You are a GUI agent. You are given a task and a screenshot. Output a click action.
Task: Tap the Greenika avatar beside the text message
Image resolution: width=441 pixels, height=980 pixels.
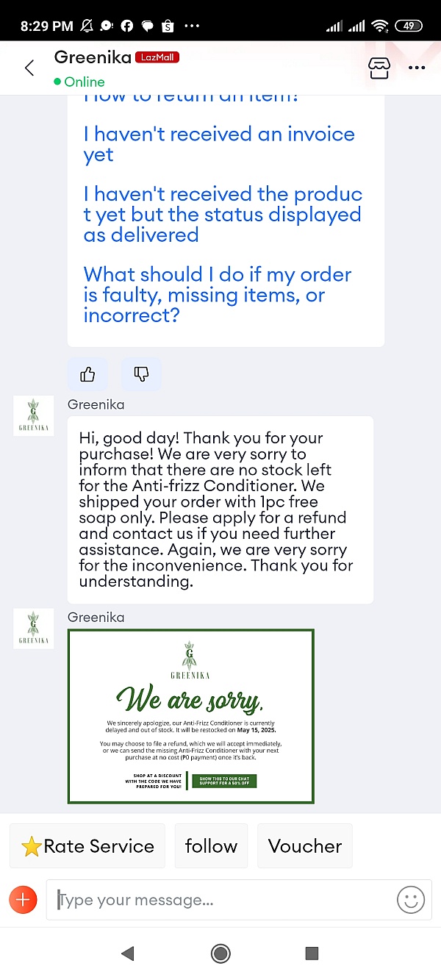tap(34, 415)
